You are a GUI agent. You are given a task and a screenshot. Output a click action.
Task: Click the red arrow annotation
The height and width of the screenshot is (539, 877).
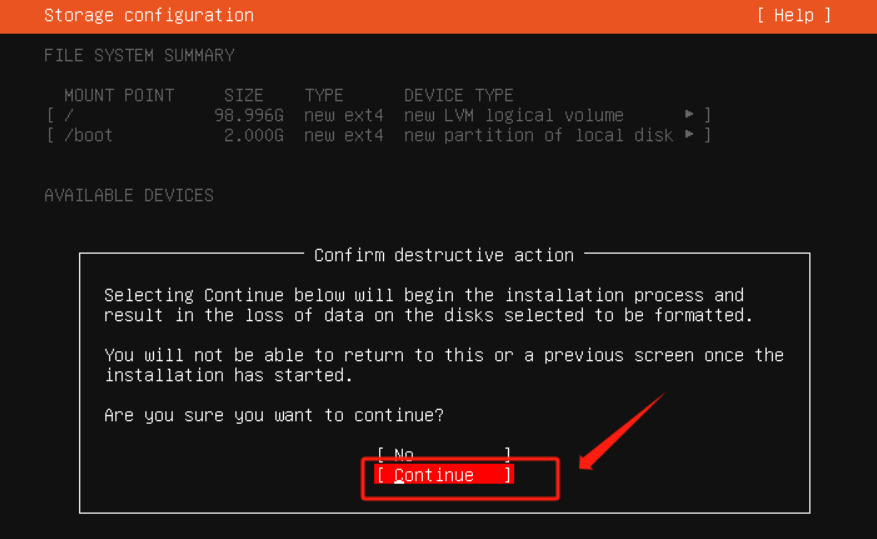(x=622, y=432)
